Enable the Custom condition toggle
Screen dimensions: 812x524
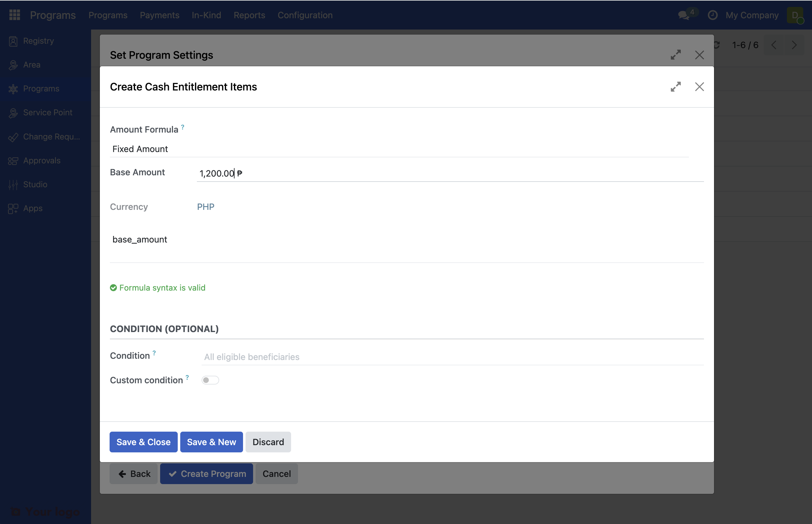(210, 380)
